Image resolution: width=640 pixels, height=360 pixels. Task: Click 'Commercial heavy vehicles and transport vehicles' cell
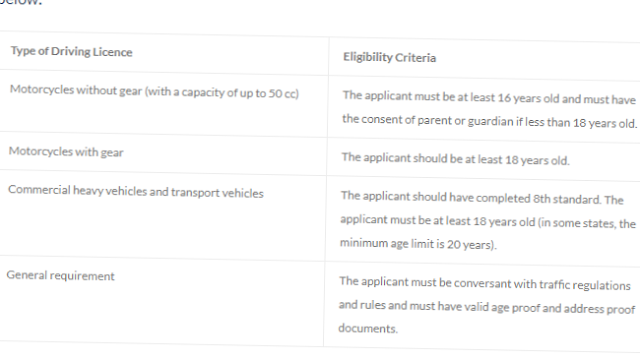pos(136,191)
